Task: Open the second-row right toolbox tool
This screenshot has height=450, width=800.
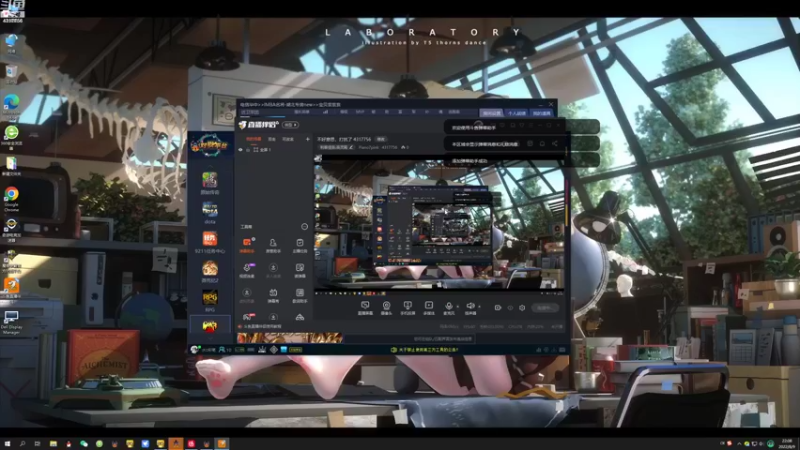Action: click(x=299, y=270)
